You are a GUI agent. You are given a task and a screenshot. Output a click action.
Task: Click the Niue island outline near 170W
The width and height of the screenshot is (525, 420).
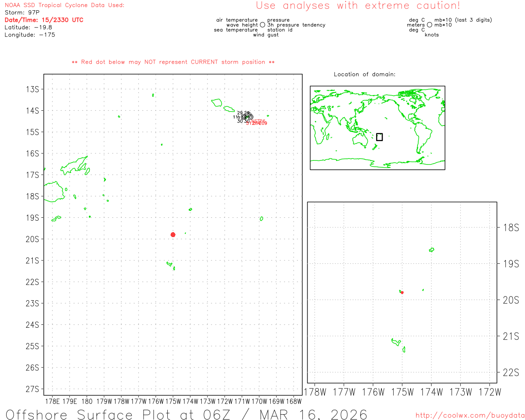coord(261,219)
